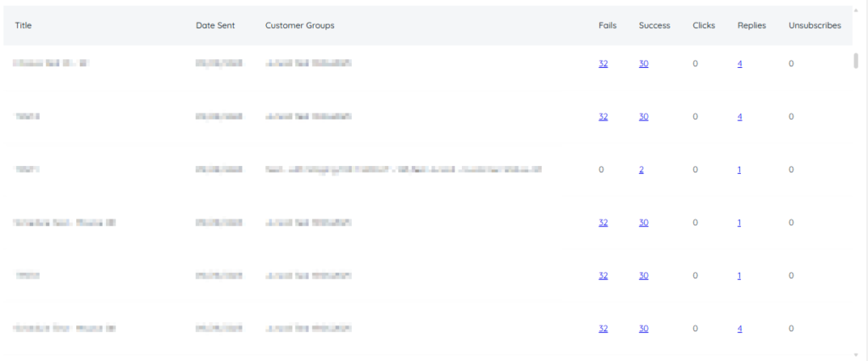Screen dimensions: 868x361
Task: Click the Fails count in the second row
Action: pyautogui.click(x=603, y=117)
